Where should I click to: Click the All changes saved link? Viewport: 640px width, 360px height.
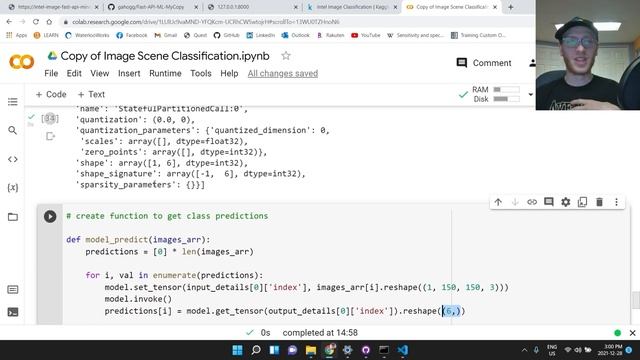pos(282,73)
